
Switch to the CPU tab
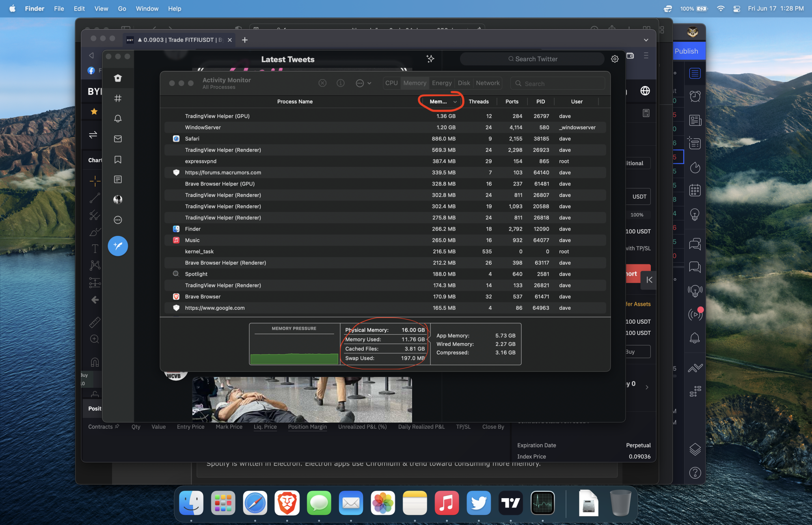coord(391,83)
